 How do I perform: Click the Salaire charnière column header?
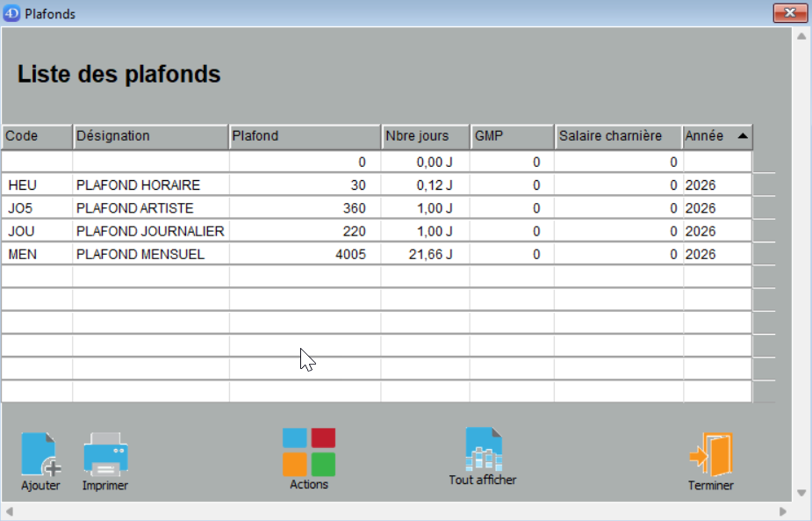[618, 136]
